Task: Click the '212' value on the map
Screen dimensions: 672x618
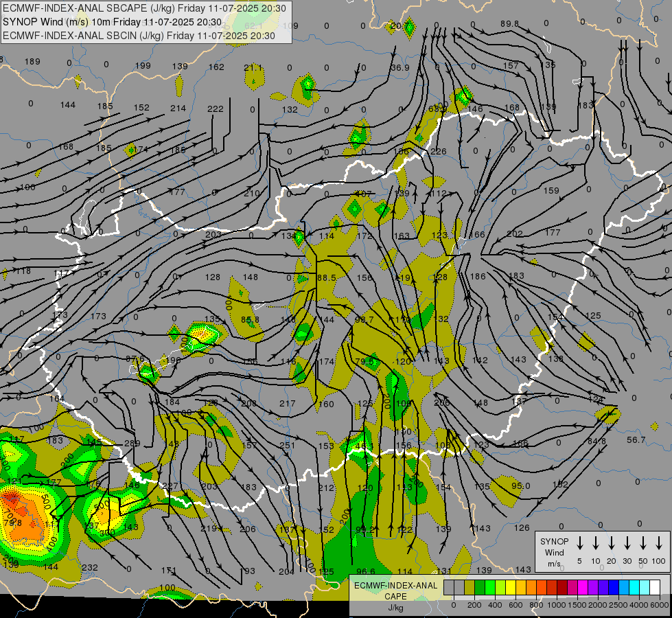Action: pyautogui.click(x=326, y=488)
